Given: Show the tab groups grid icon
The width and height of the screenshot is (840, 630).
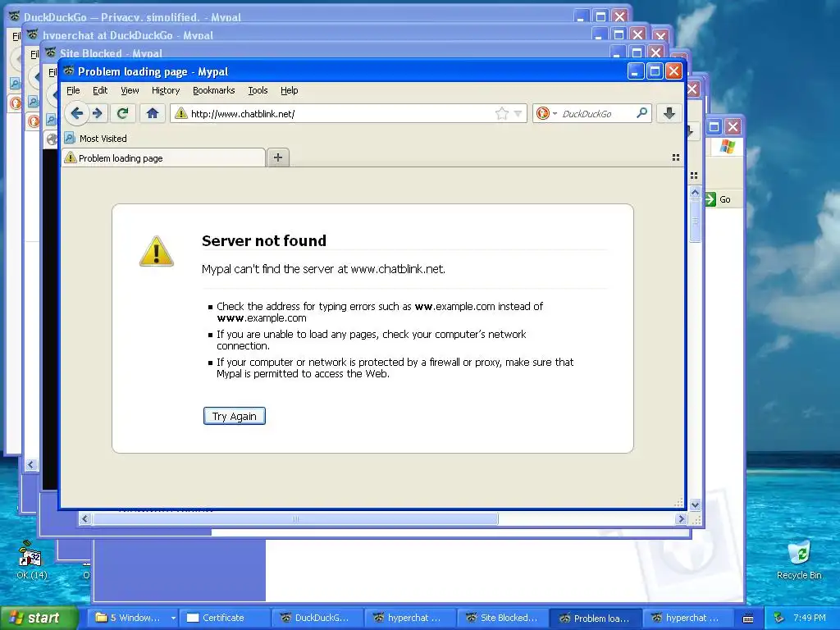Looking at the screenshot, I should pos(676,157).
